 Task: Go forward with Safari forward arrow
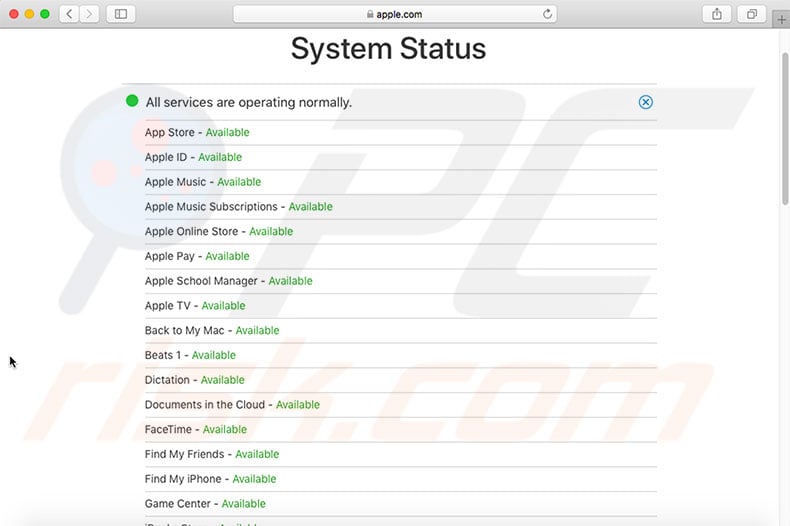[x=89, y=14]
